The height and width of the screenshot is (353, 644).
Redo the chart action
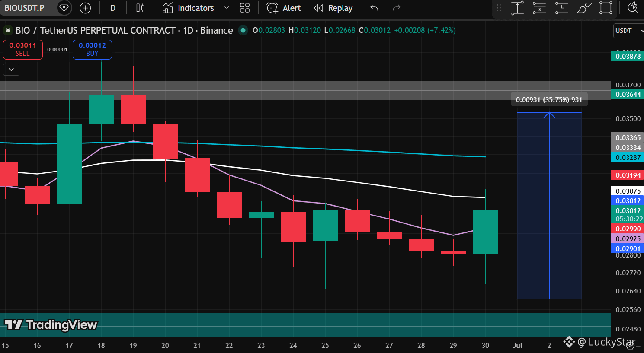coord(397,8)
